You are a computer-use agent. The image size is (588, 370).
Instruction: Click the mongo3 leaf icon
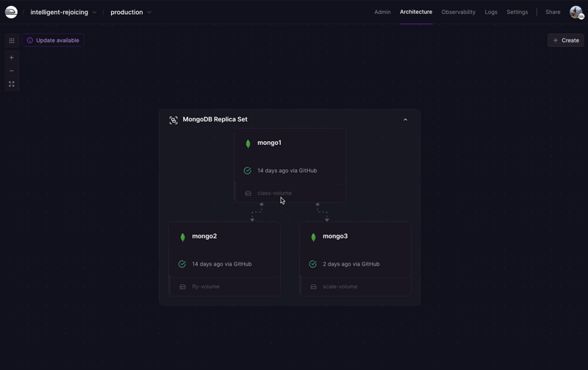tap(314, 237)
